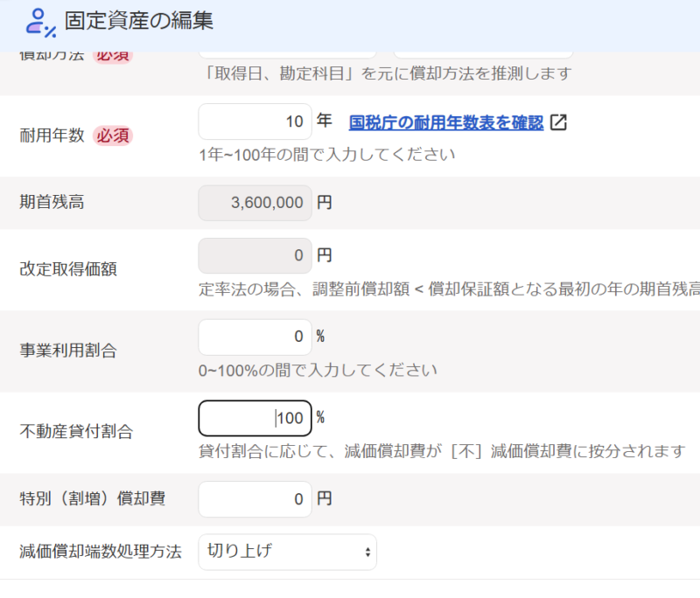Click the 事業利用割合 percentage input
The image size is (700, 598).
[255, 337]
